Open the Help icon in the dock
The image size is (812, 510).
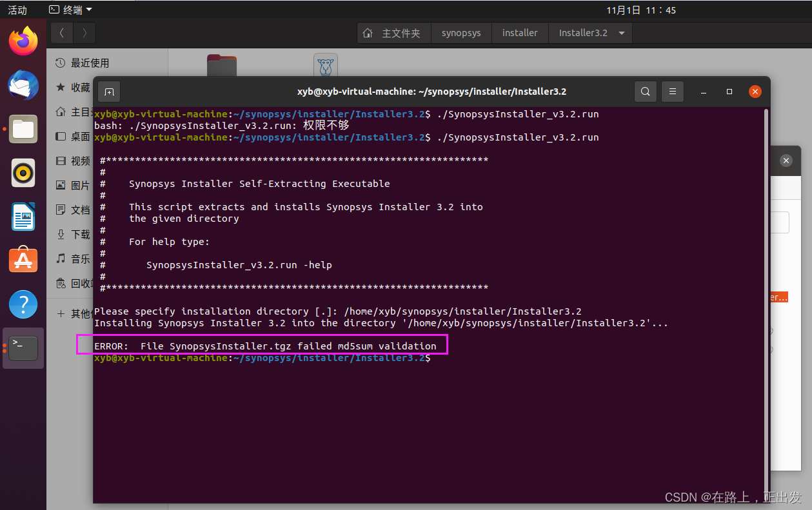[x=23, y=304]
